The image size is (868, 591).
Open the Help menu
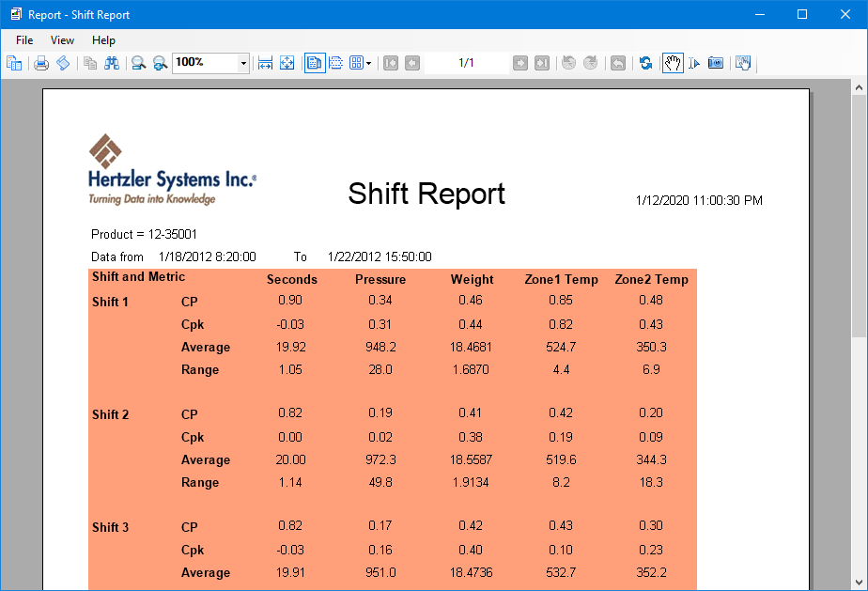103,40
